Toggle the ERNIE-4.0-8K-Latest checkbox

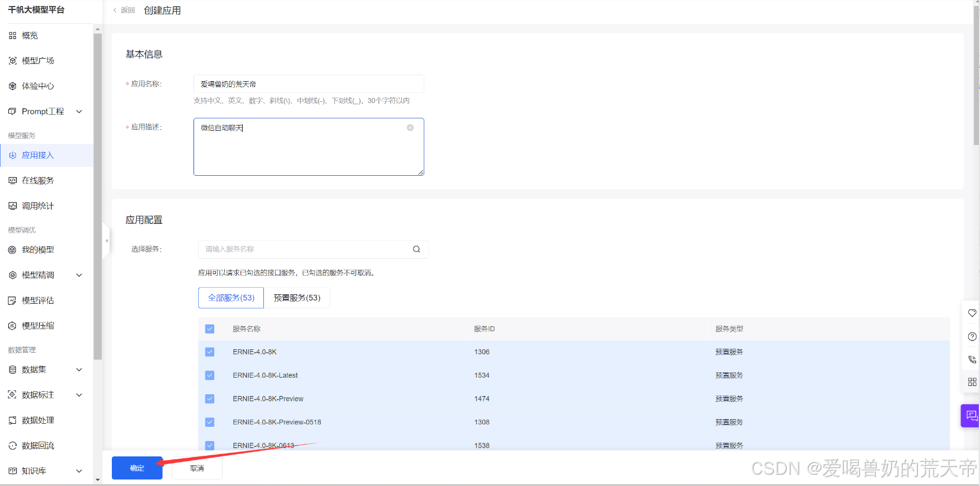click(209, 375)
